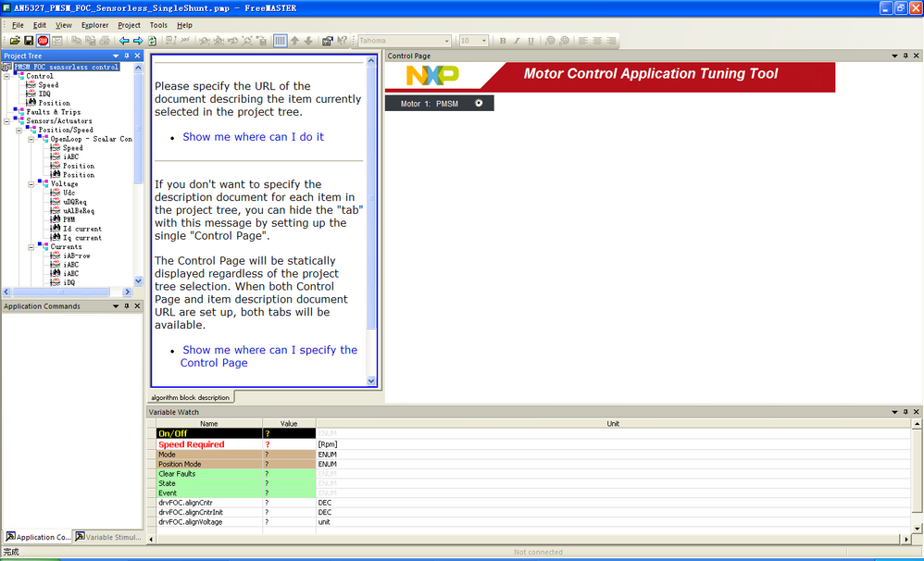This screenshot has width=924, height=561.
Task: Toggle the grid lines toolbar button
Action: (280, 41)
